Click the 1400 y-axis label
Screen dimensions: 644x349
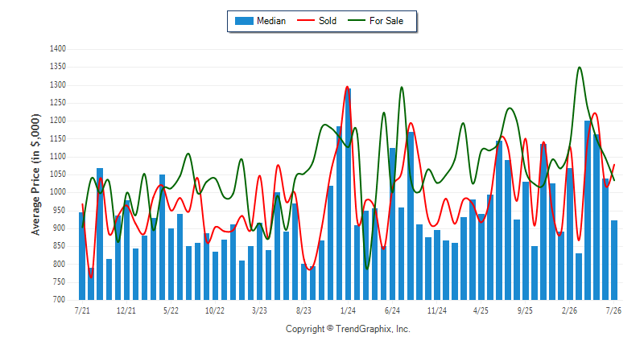click(x=58, y=49)
